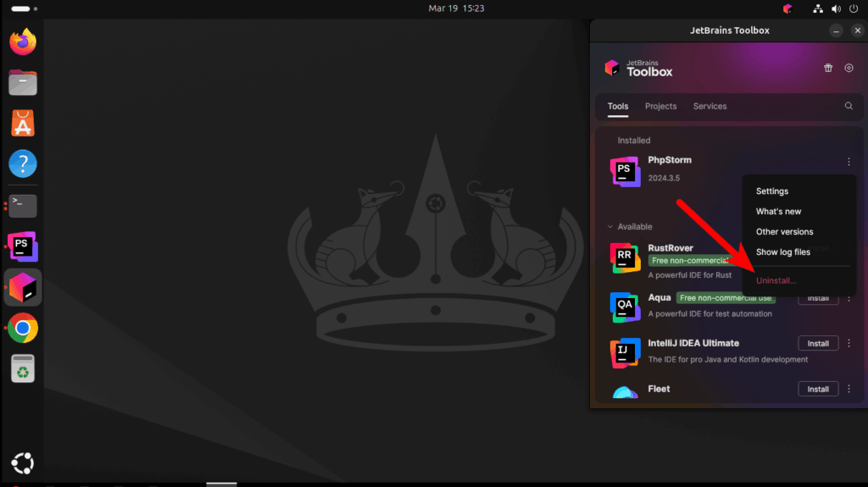868x487 pixels.
Task: Collapse the Available section chevron
Action: [x=610, y=227]
